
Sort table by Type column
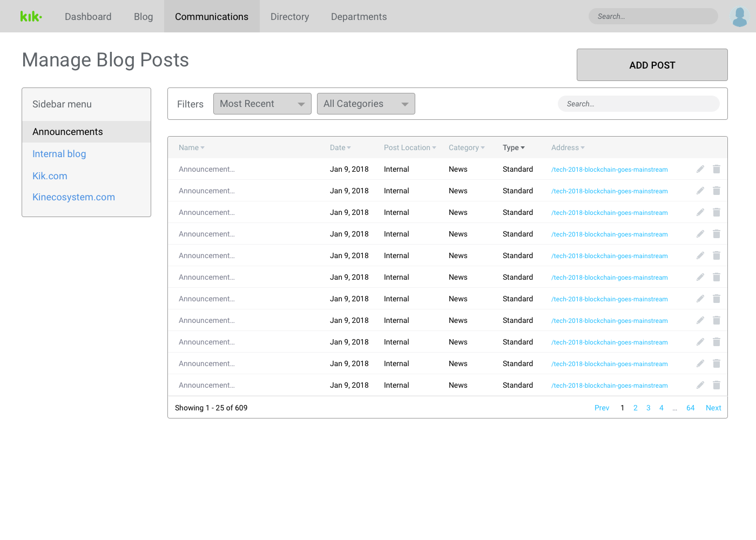(x=513, y=147)
